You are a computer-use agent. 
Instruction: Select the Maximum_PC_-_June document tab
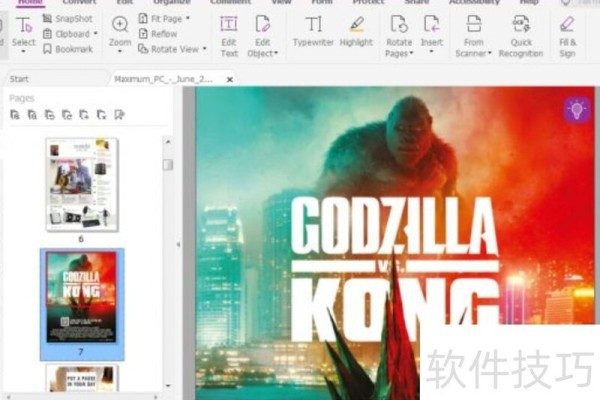click(x=164, y=79)
